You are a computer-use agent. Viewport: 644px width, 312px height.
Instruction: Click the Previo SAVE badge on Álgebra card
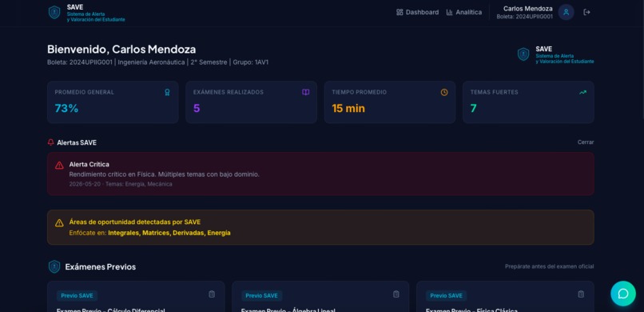coord(261,295)
